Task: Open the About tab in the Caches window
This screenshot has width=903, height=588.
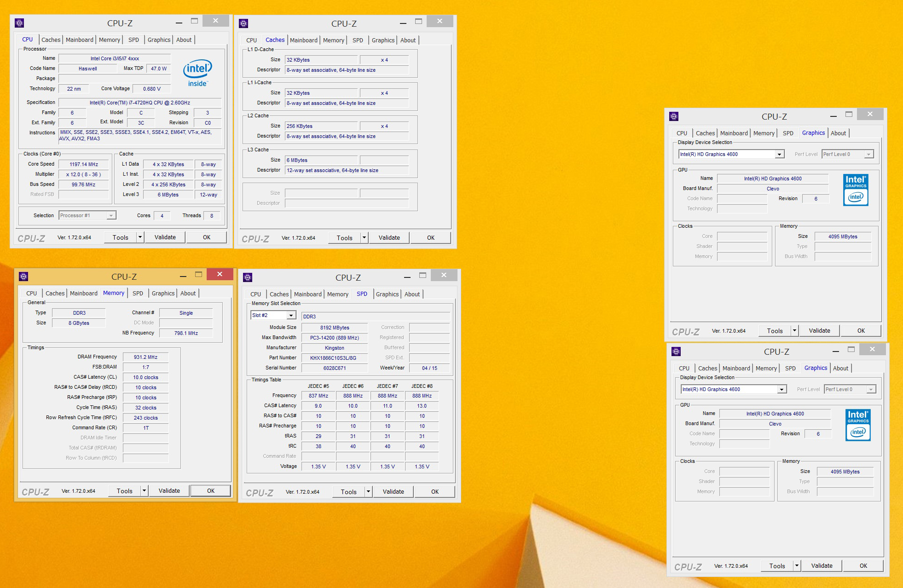Action: point(408,40)
